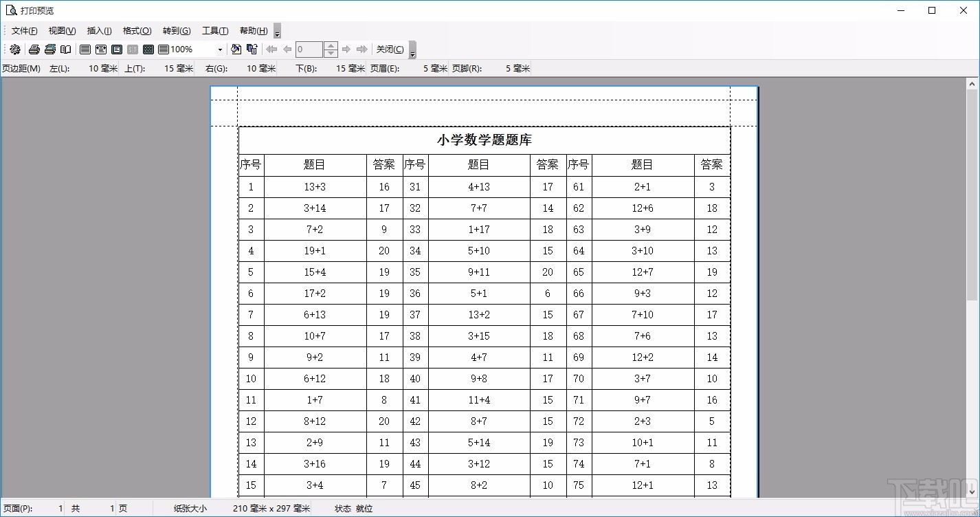Toggle the text-only preview icon
980x517 pixels.
pos(162,49)
